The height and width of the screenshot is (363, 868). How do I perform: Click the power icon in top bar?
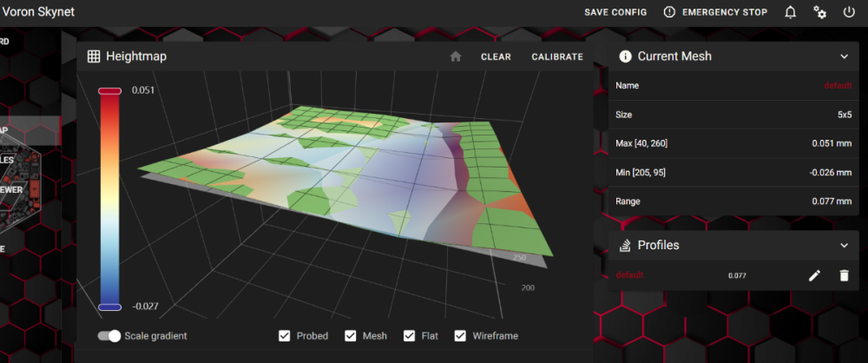tap(849, 12)
